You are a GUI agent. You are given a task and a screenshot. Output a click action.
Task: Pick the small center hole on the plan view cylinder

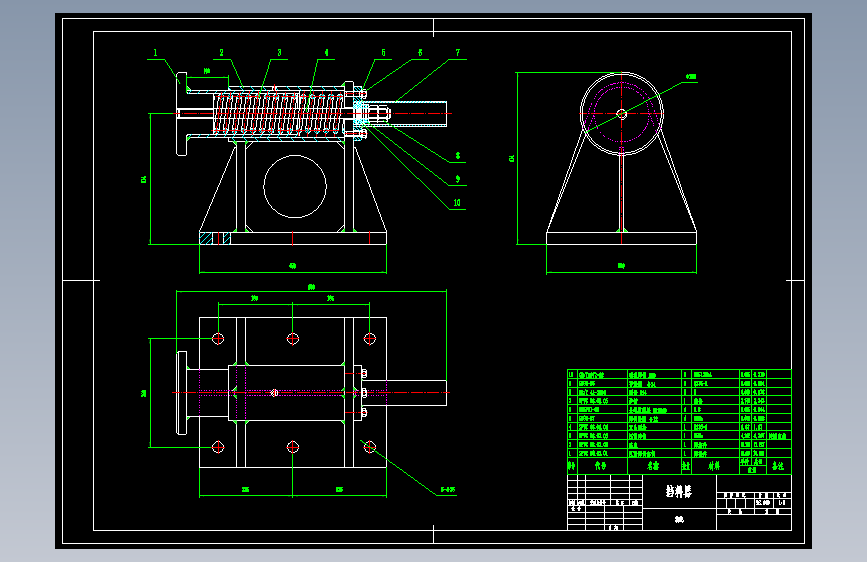(x=274, y=393)
